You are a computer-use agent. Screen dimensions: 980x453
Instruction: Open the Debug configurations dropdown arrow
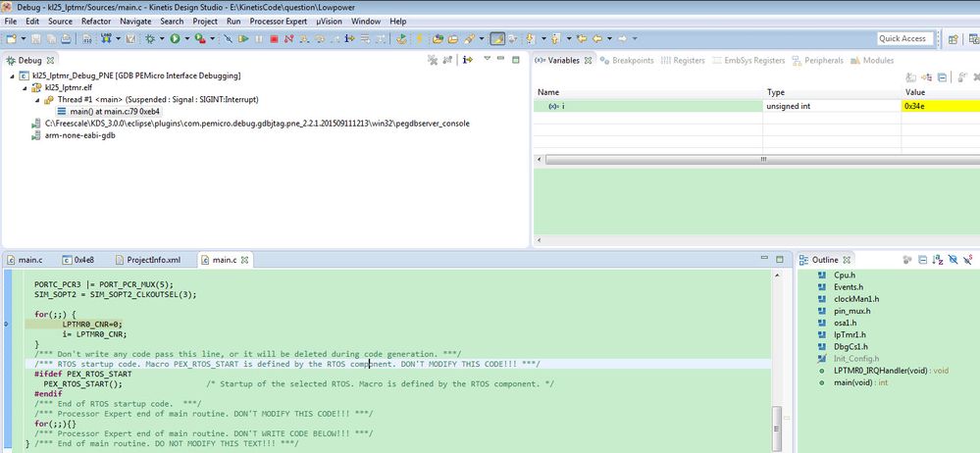(x=162, y=39)
